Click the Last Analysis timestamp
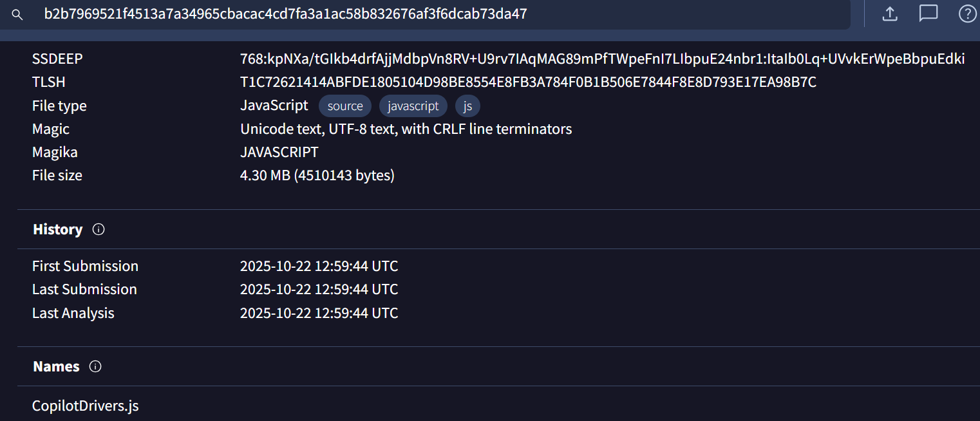Screen dimensions: 980x421 [319, 313]
